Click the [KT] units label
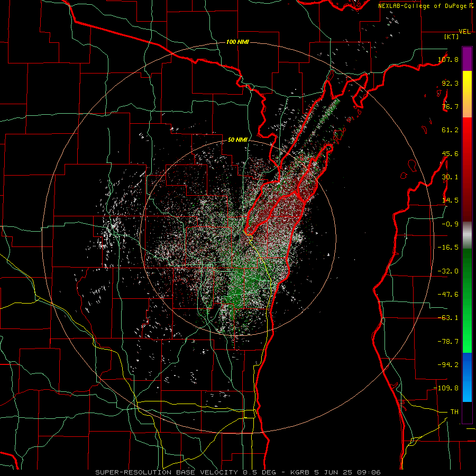 (x=452, y=36)
